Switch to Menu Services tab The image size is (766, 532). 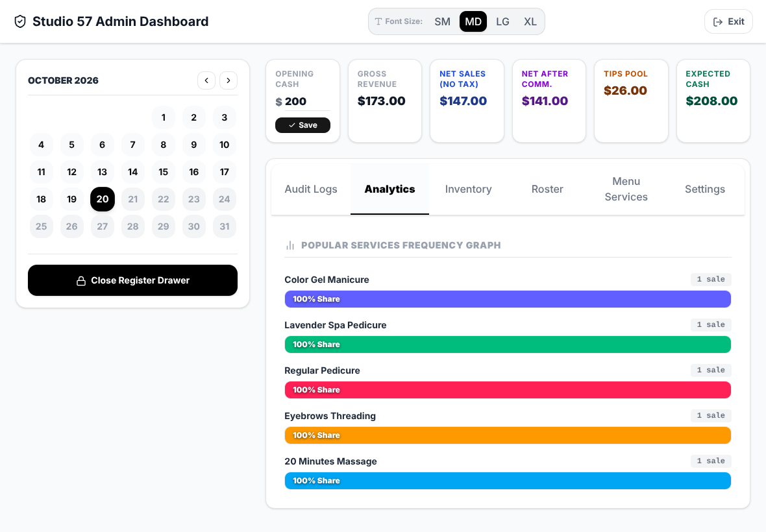[x=626, y=189]
